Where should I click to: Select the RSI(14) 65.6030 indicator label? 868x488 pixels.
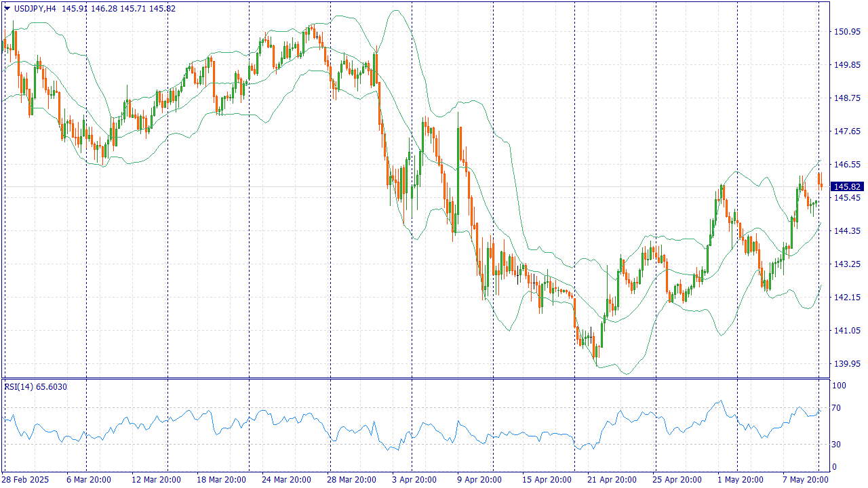pyautogui.click(x=36, y=386)
